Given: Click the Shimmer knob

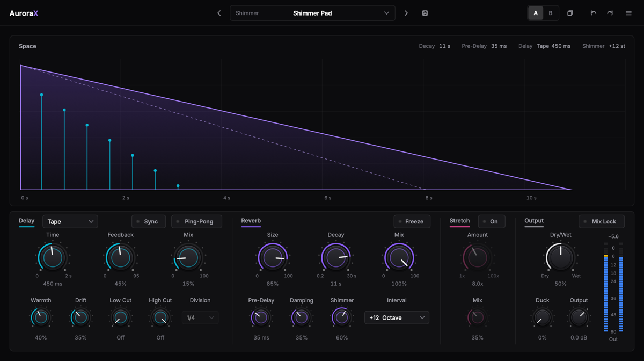Looking at the screenshot, I should coord(342,317).
